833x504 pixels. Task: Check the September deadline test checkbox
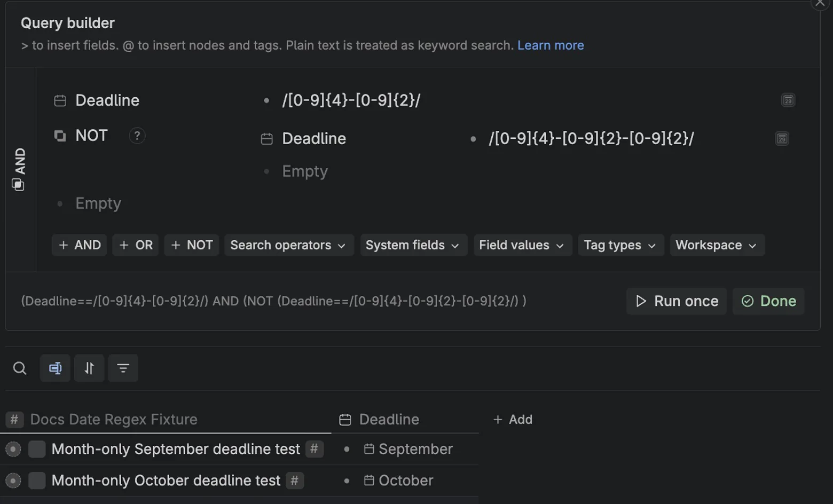(37, 449)
